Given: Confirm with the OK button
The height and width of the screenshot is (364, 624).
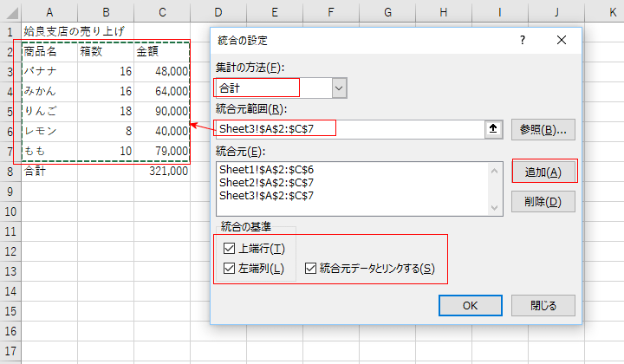Looking at the screenshot, I should pyautogui.click(x=470, y=305).
